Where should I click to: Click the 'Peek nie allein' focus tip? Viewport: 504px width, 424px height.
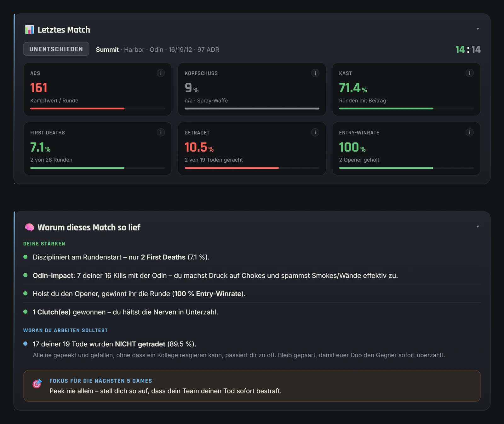tap(165, 391)
